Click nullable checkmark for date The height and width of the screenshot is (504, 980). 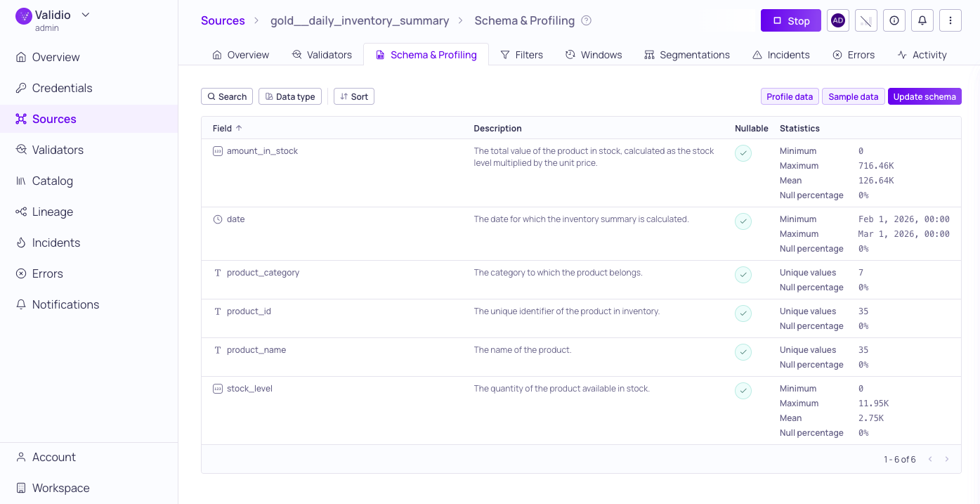tap(743, 221)
